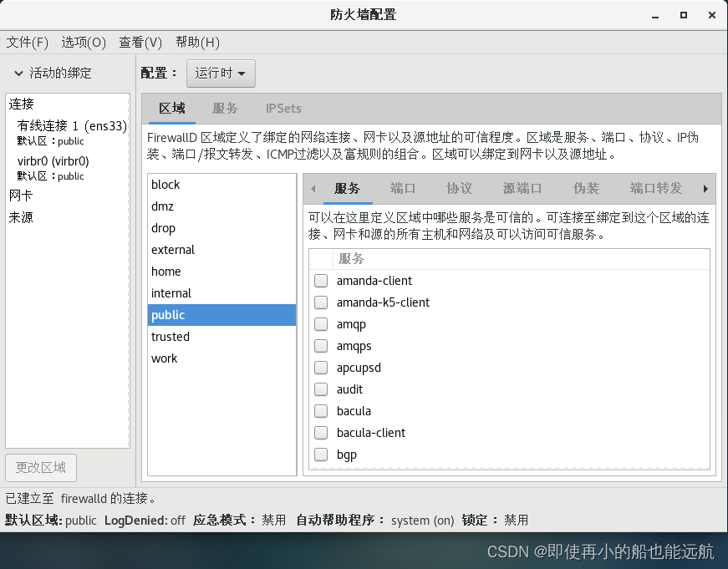Select the trusted zone

pyautogui.click(x=222, y=337)
